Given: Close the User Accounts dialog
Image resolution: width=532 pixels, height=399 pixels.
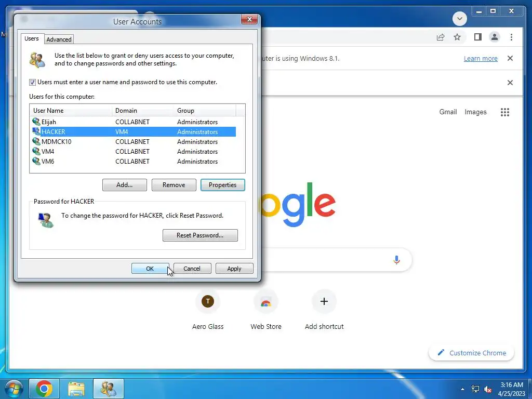Looking at the screenshot, I should (x=249, y=19).
